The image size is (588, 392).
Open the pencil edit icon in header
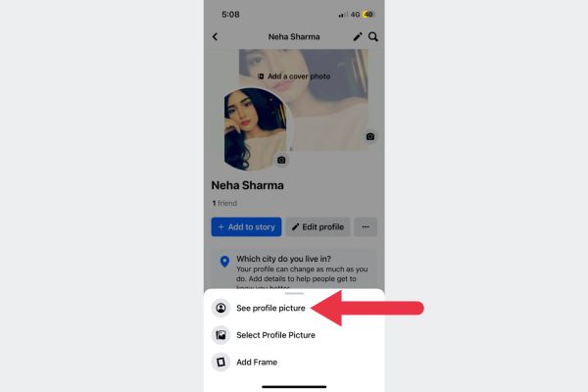coord(358,37)
